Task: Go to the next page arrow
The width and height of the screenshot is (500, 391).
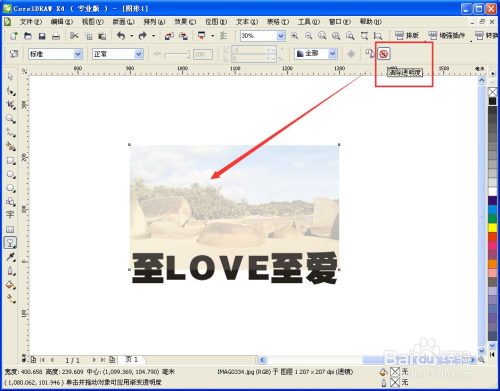Action: (x=94, y=360)
